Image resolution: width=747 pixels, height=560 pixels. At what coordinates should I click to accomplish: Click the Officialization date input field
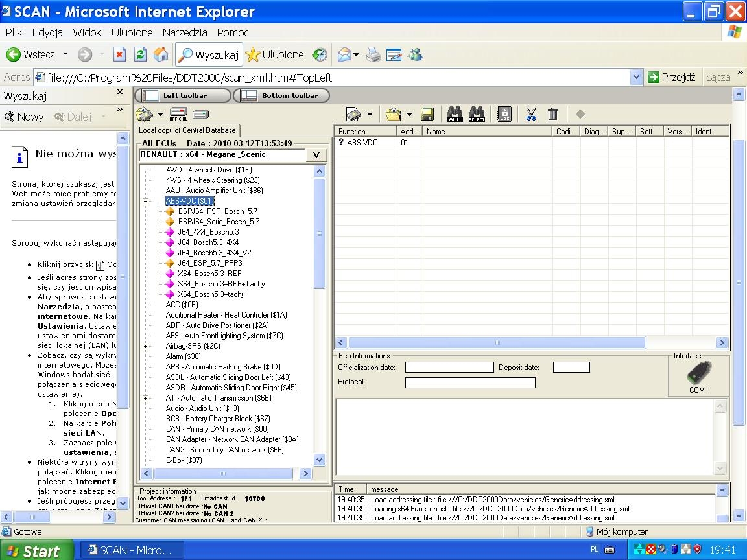click(x=449, y=367)
